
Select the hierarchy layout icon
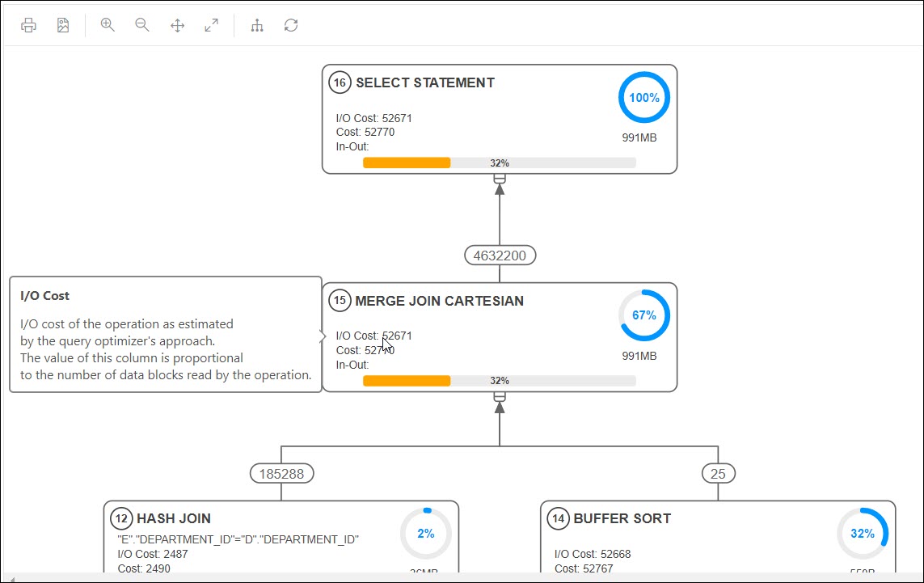(256, 25)
